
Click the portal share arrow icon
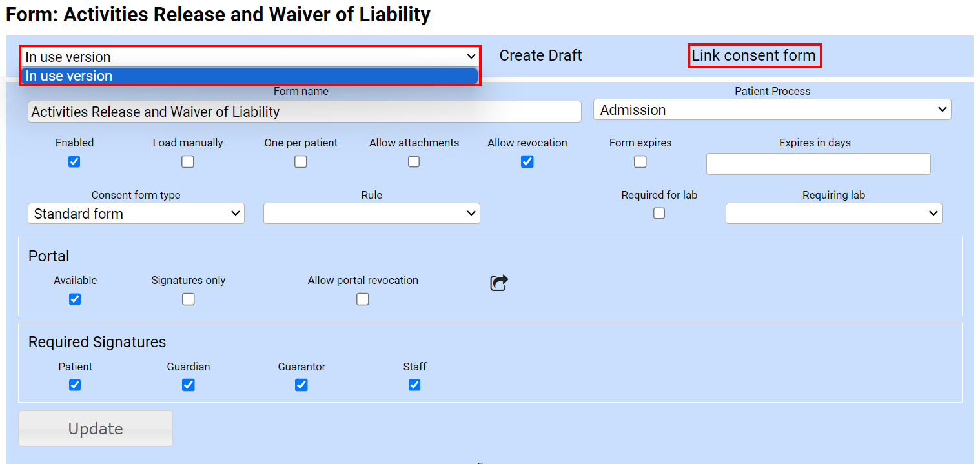click(499, 283)
